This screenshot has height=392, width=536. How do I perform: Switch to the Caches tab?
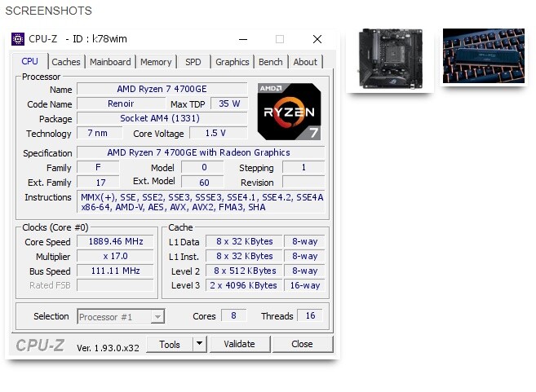(x=66, y=62)
